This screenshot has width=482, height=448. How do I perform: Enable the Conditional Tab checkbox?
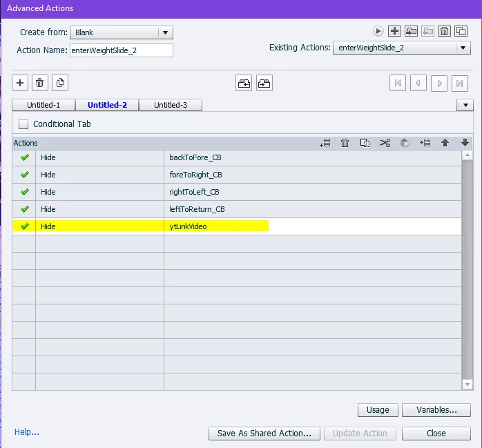(23, 124)
